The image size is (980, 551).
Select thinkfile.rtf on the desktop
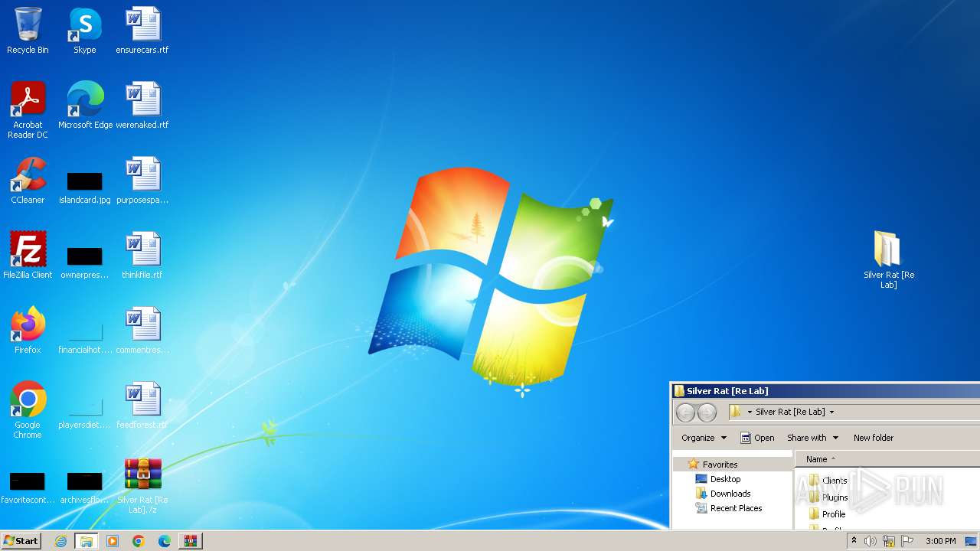coord(142,256)
